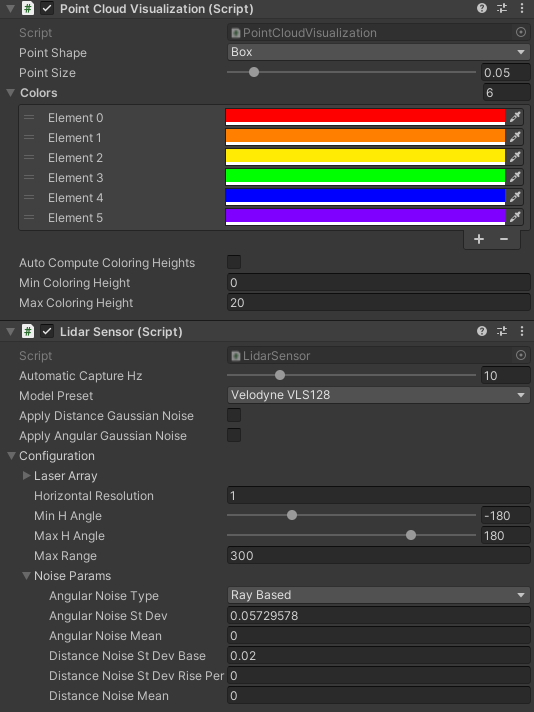Open more options for Point Cloud Visualization
Screen dimensions: 534x712
(x=522, y=8)
